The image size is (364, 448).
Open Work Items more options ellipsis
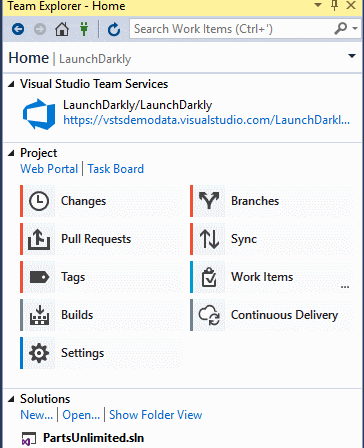click(x=345, y=287)
